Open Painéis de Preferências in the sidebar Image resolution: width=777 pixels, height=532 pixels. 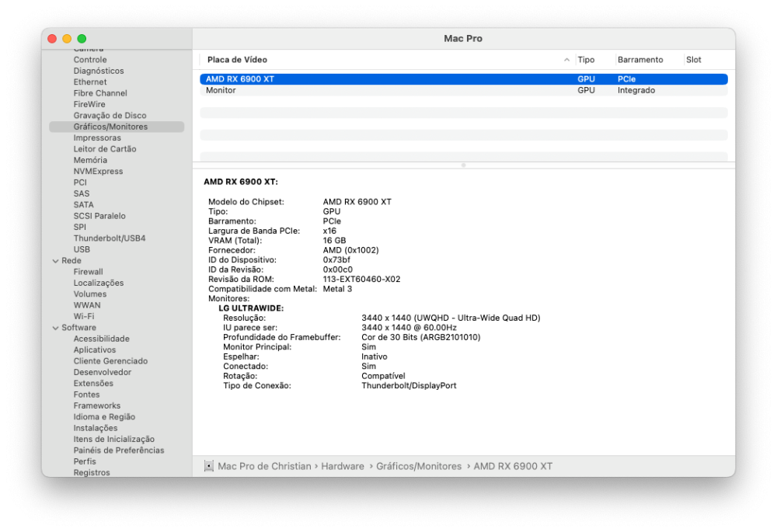(x=119, y=450)
